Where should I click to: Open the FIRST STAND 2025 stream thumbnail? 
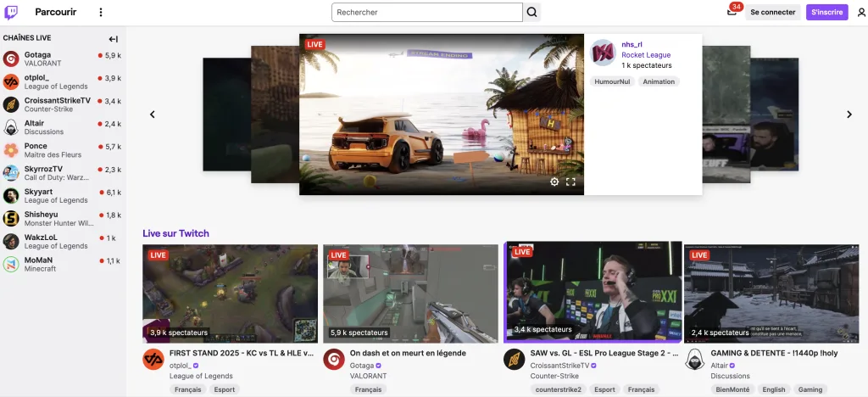[x=230, y=294]
